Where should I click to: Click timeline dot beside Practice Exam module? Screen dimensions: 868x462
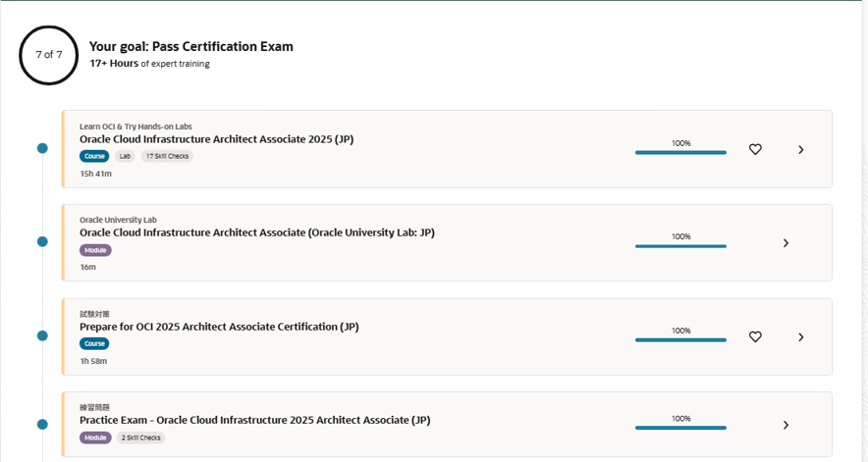[42, 424]
